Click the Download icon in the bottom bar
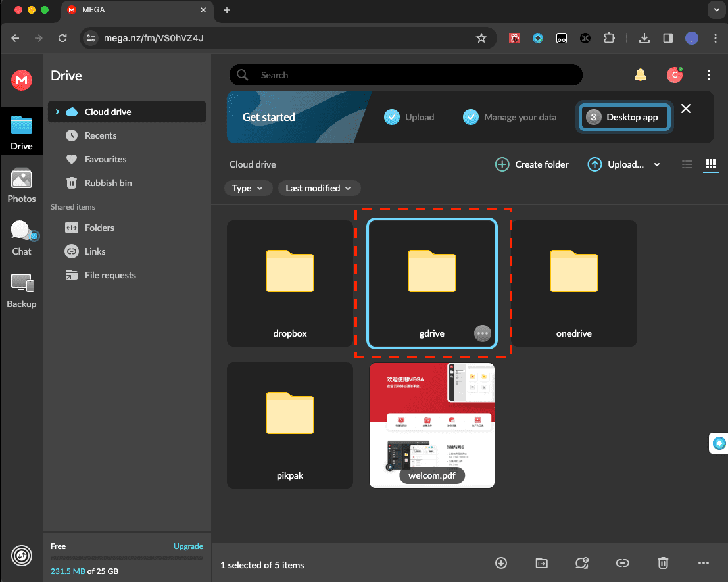728x582 pixels. 501,563
